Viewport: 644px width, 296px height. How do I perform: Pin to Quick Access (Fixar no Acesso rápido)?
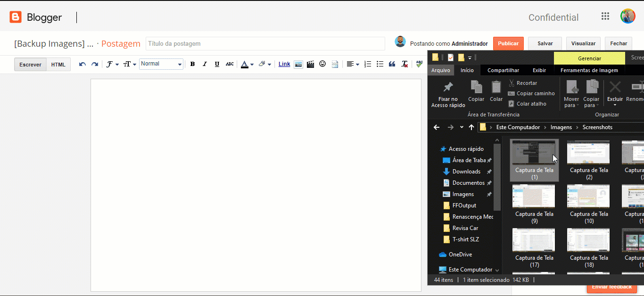(448, 94)
